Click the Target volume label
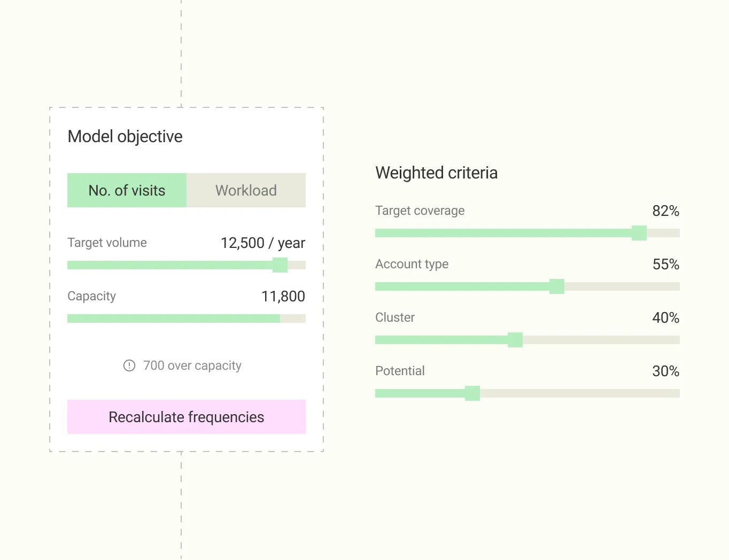 (x=107, y=243)
